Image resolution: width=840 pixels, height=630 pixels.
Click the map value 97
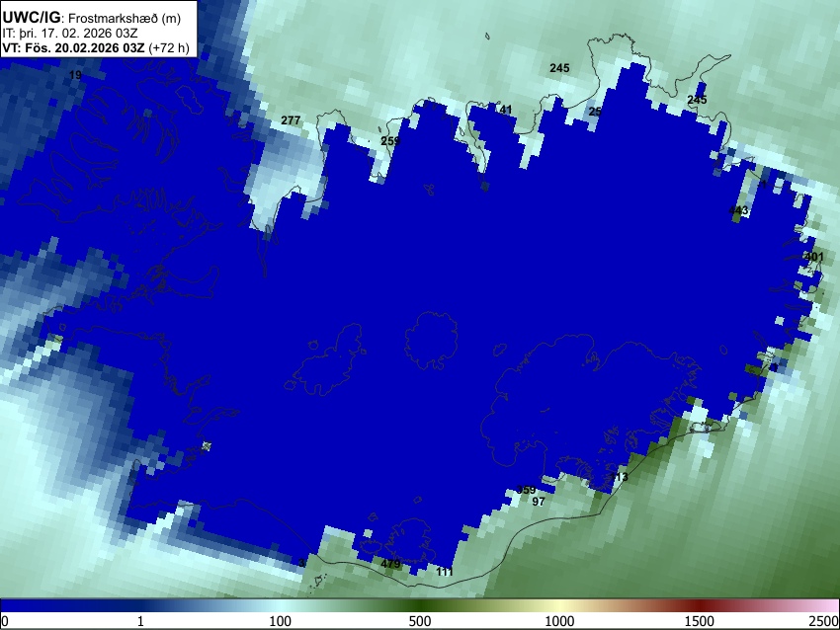(x=539, y=502)
